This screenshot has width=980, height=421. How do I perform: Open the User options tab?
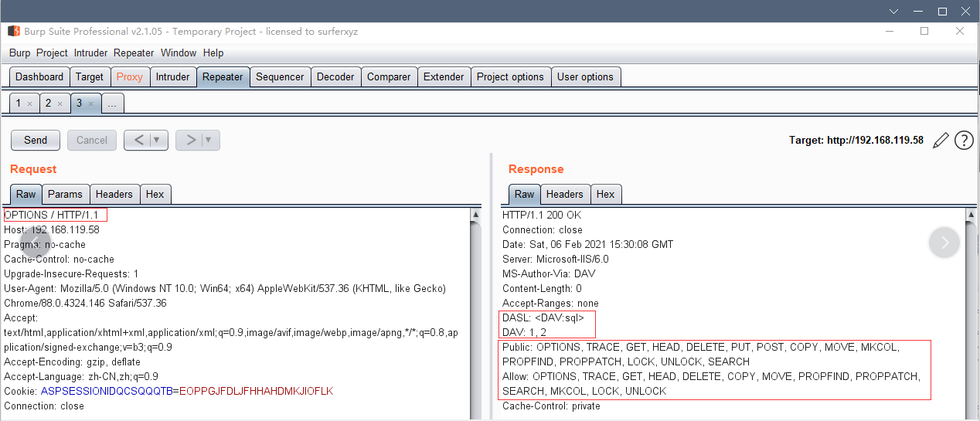pyautogui.click(x=585, y=76)
